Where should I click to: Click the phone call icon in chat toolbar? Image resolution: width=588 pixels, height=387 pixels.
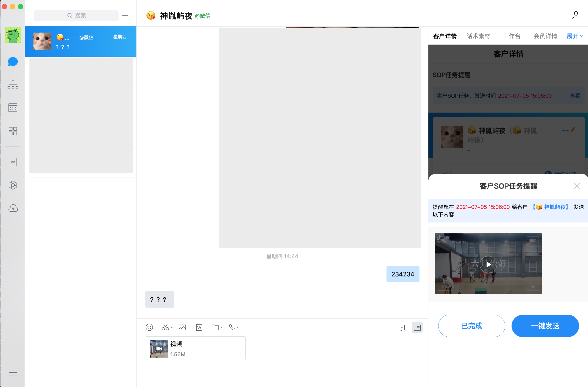coord(232,327)
